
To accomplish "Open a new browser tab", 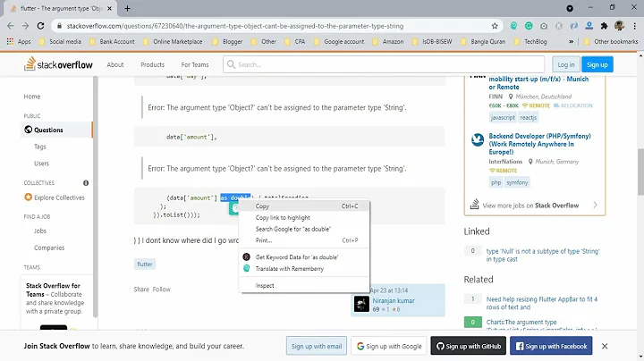I will (127, 8).
